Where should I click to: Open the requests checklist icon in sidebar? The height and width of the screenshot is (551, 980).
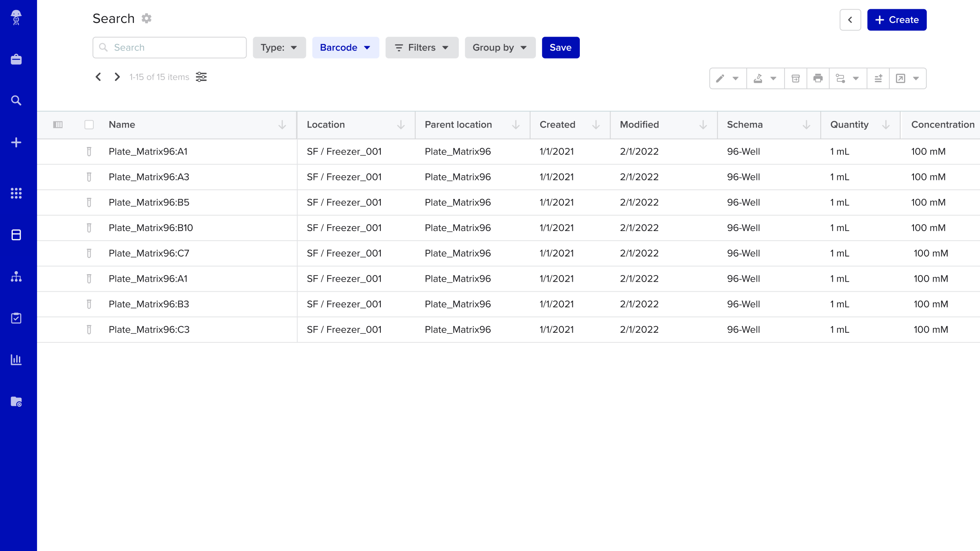coord(16,318)
